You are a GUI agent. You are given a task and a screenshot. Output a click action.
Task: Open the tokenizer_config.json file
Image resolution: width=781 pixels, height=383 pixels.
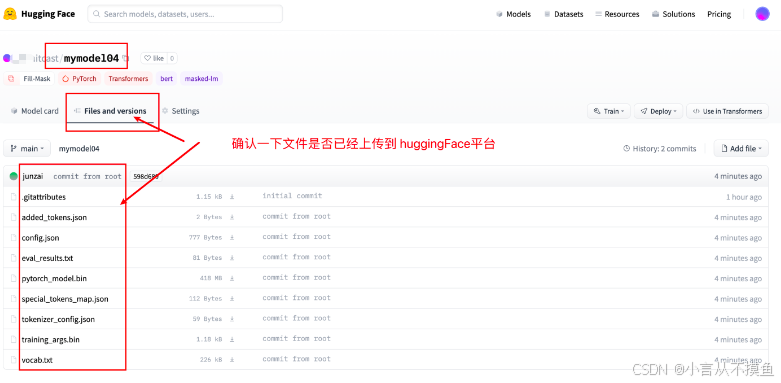[58, 319]
